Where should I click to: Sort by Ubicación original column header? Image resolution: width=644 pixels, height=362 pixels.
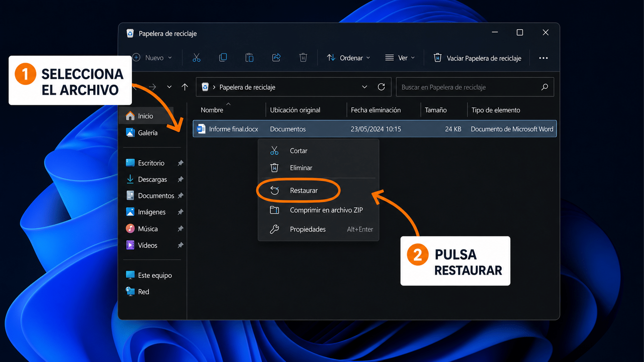tap(295, 110)
